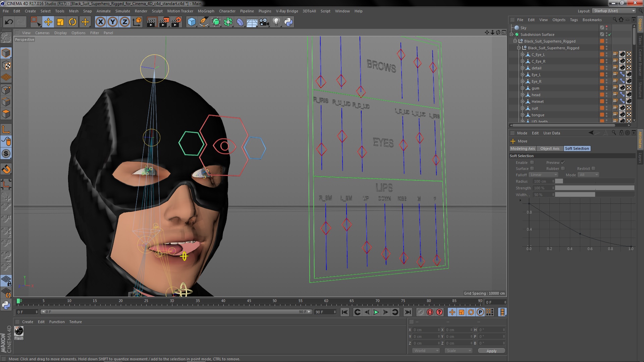Switch to the Modeling Axis tab
The width and height of the screenshot is (644, 362).
523,148
